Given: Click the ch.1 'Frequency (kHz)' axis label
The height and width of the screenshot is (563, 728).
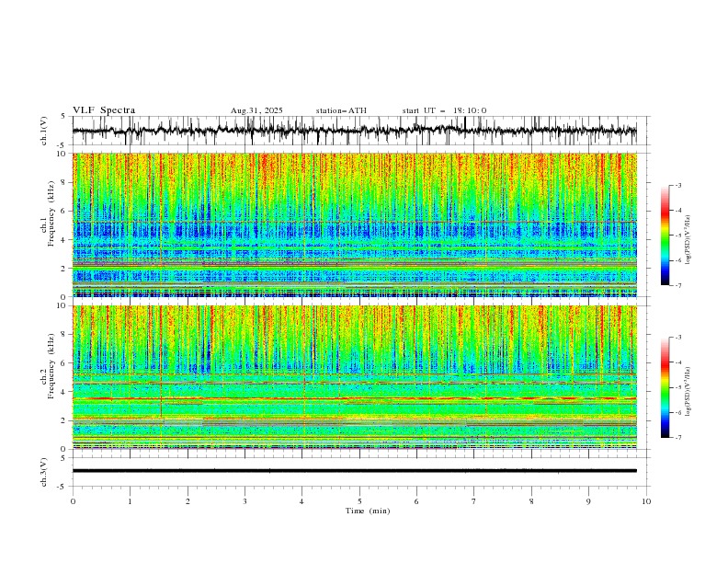Looking at the screenshot, I should point(51,213).
